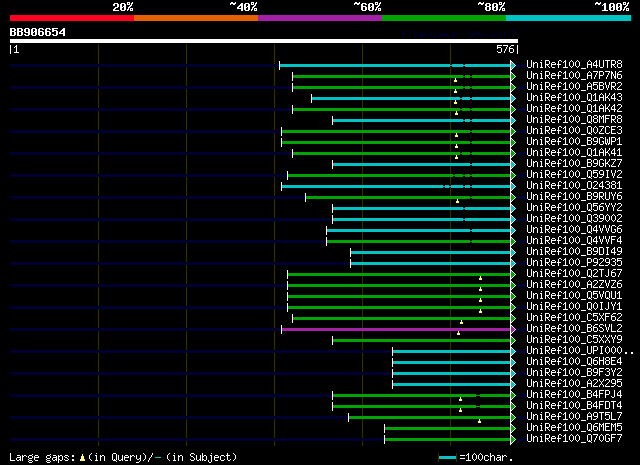The width and height of the screenshot is (640, 465).
Task: Select the UniRef100_A9T5L7 label
Action: click(574, 417)
